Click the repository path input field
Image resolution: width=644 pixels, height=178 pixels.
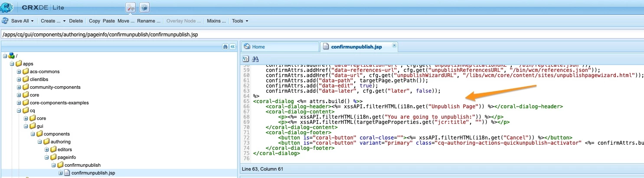pos(322,34)
